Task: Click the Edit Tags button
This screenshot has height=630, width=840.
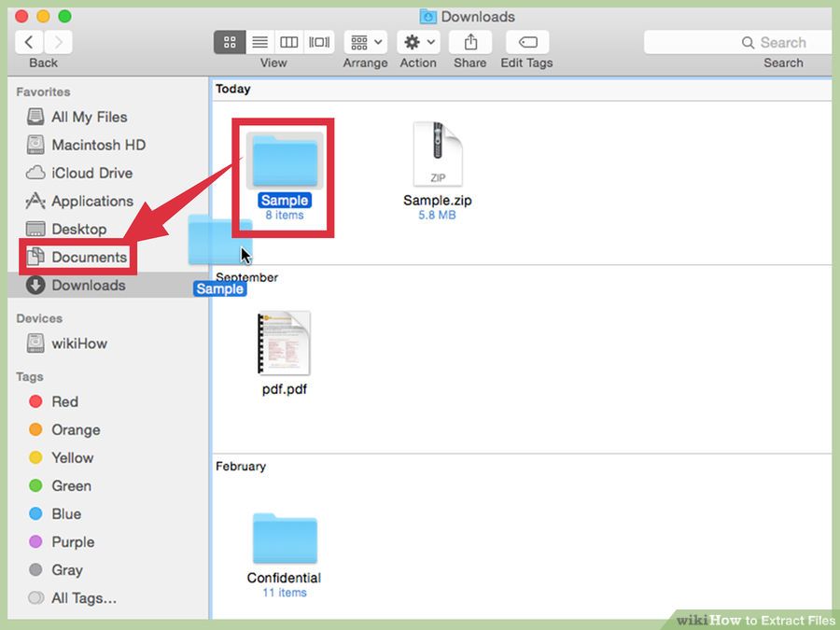Action: click(527, 42)
